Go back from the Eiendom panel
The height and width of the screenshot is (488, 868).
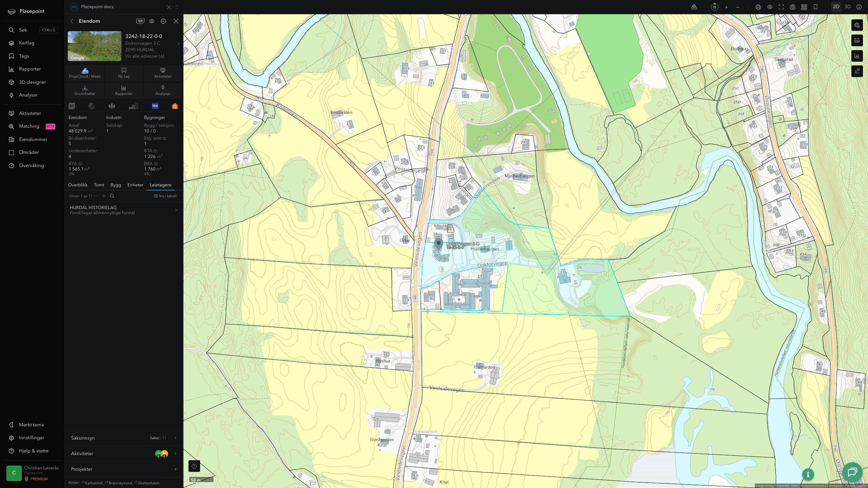72,21
